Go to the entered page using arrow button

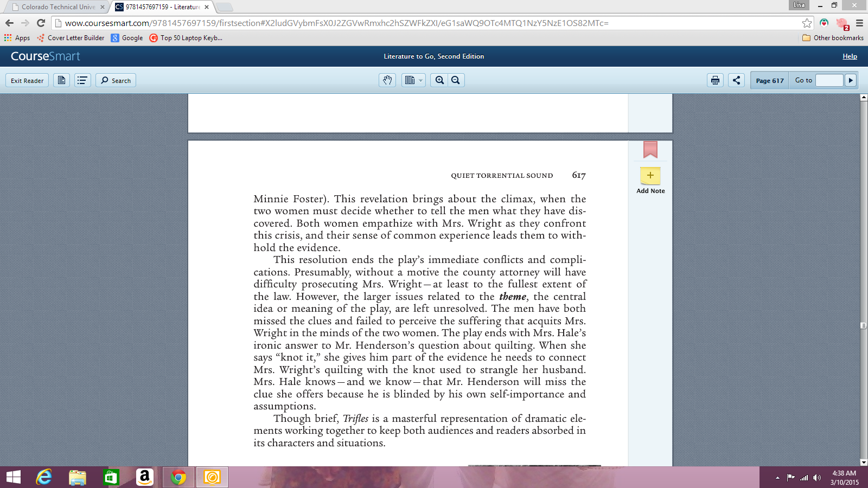(851, 80)
